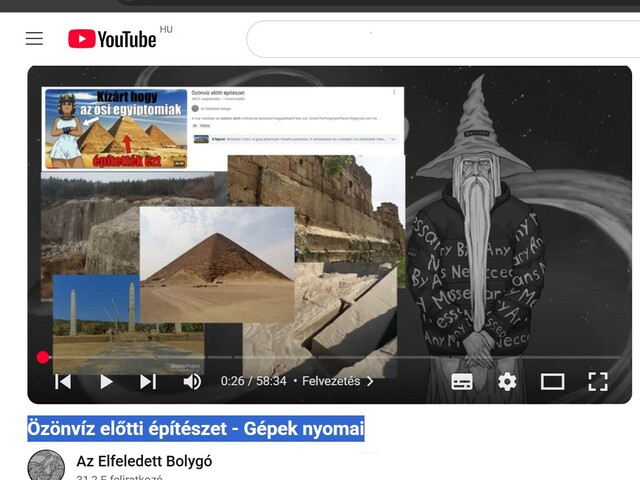Open the Az Elfeledett Bolygó channel link
The image size is (640, 480).
(x=144, y=461)
